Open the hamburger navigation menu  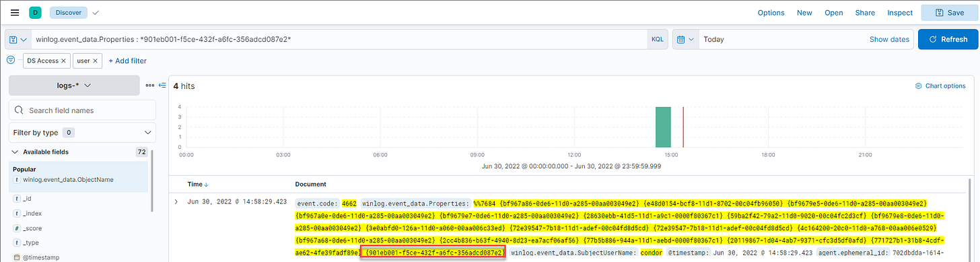[x=15, y=12]
